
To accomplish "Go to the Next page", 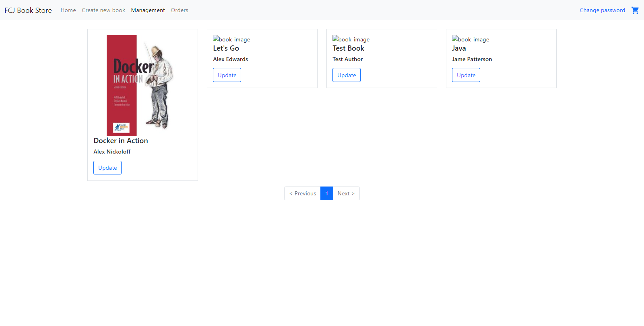I will point(346,193).
